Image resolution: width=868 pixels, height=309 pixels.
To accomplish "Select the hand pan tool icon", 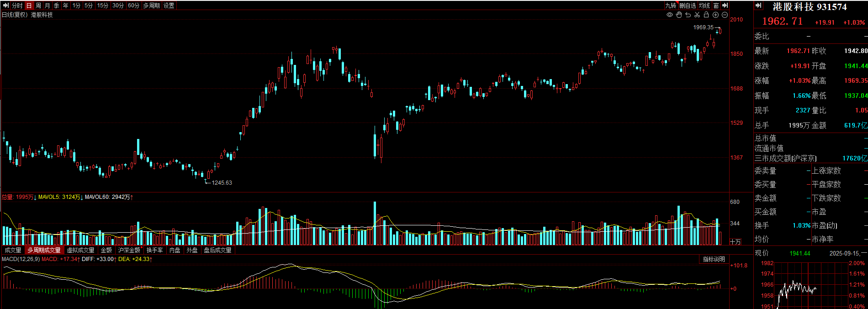I will pyautogui.click(x=679, y=15).
